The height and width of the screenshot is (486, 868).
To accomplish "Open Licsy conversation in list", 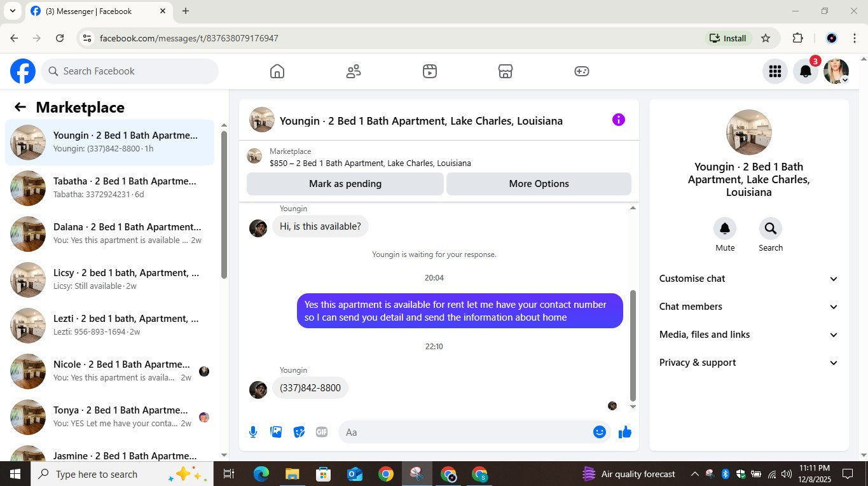I will 110,280.
